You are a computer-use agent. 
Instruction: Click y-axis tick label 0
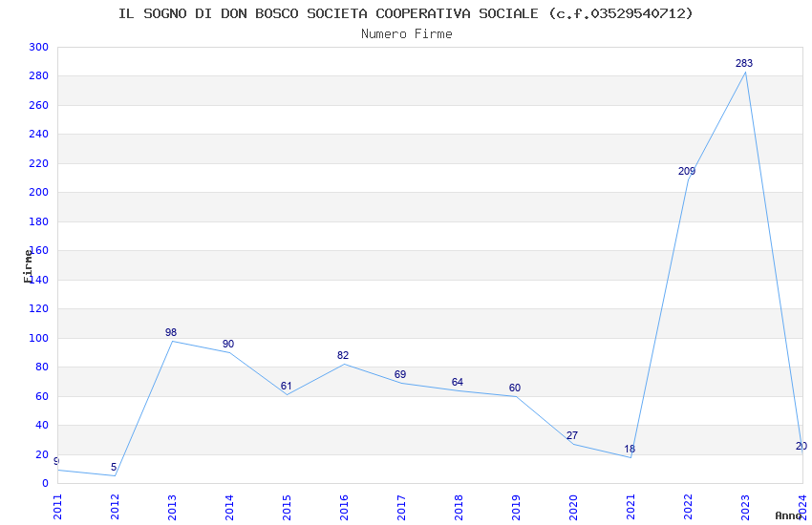(x=45, y=483)
